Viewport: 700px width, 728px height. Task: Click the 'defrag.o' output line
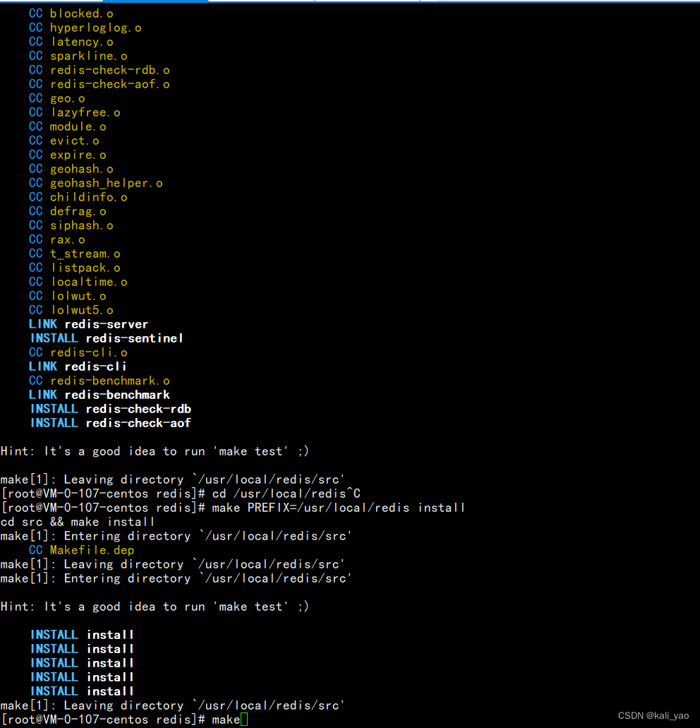click(x=68, y=211)
